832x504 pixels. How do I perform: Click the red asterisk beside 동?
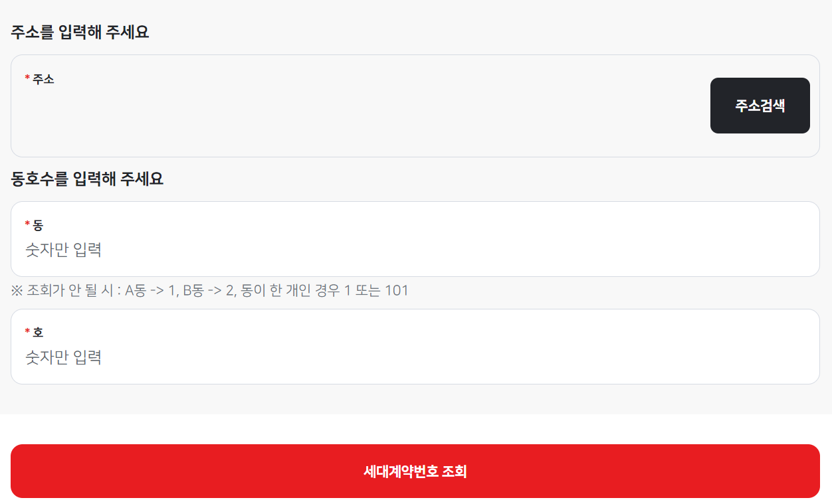(x=27, y=224)
